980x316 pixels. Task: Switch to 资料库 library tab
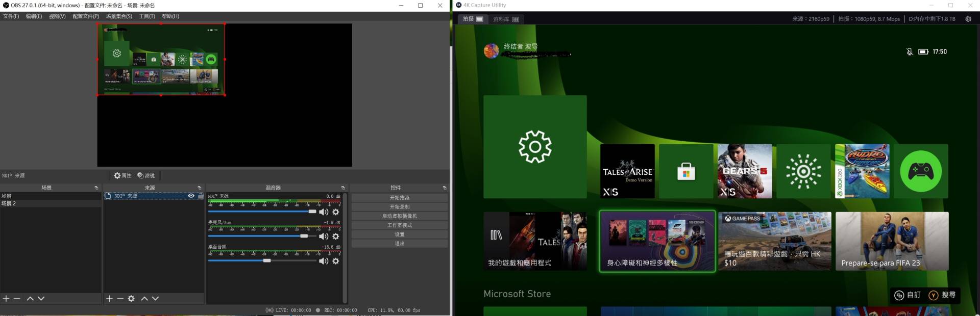(506, 19)
